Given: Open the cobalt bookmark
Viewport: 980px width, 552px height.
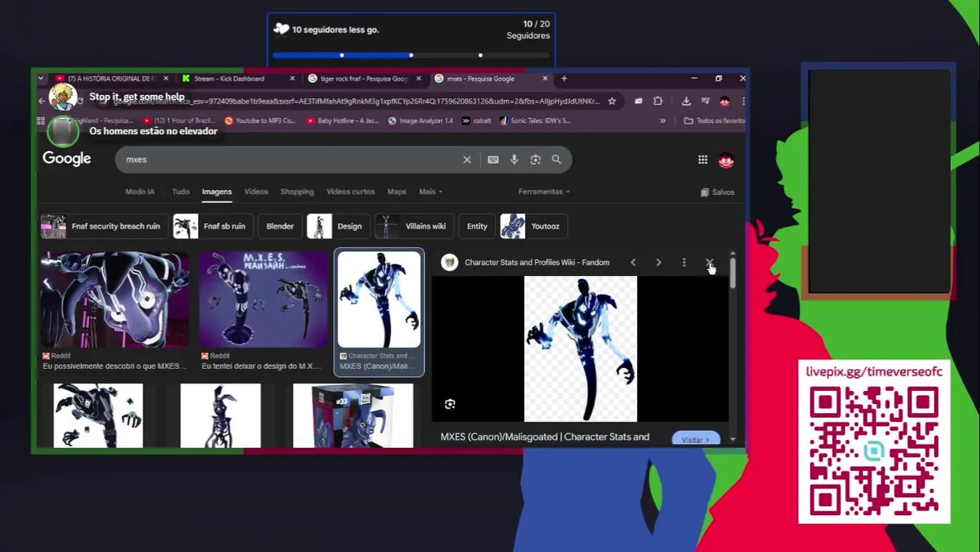Looking at the screenshot, I should tap(476, 120).
